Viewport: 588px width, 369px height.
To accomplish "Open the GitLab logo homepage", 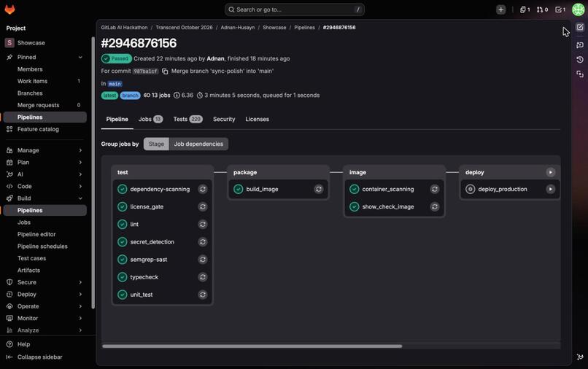I will click(x=9, y=9).
